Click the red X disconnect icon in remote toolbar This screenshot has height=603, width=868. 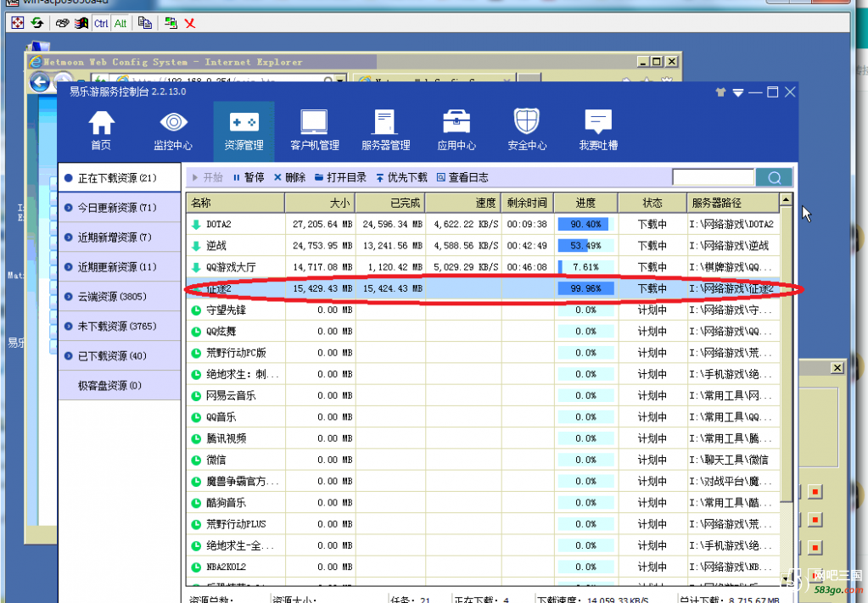pos(190,23)
